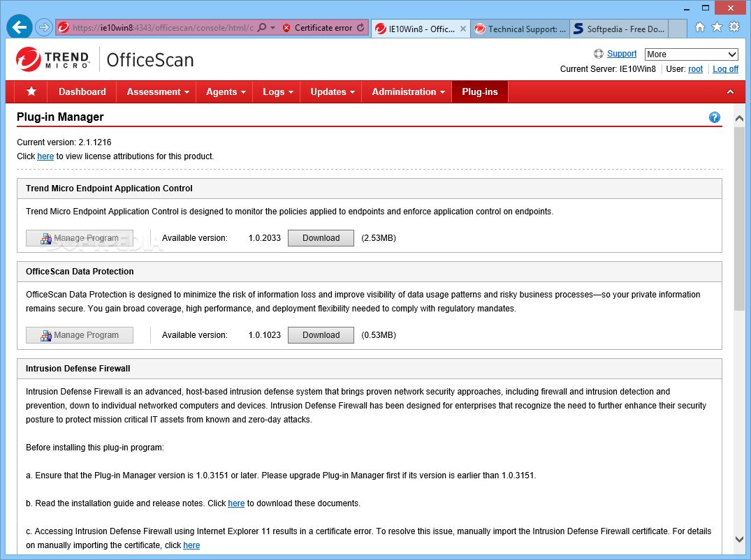Viewport: 751px width, 560px height.
Task: Click the root user link
Action: coord(695,69)
